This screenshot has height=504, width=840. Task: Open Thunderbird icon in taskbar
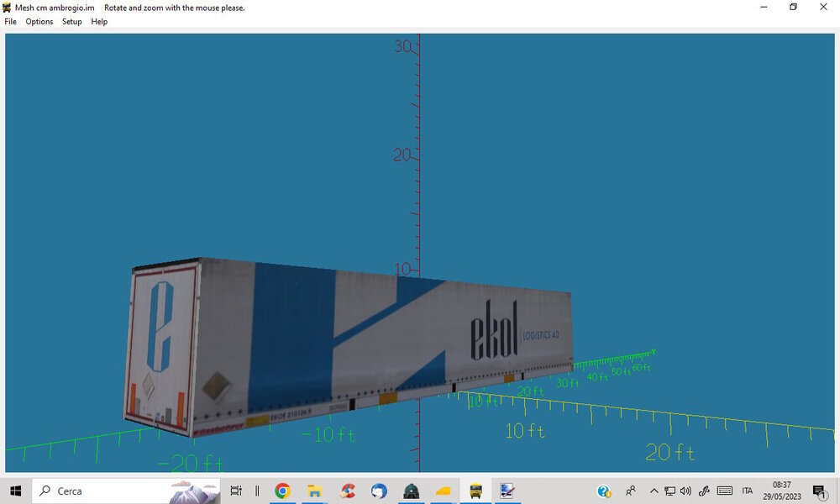pos(379,491)
